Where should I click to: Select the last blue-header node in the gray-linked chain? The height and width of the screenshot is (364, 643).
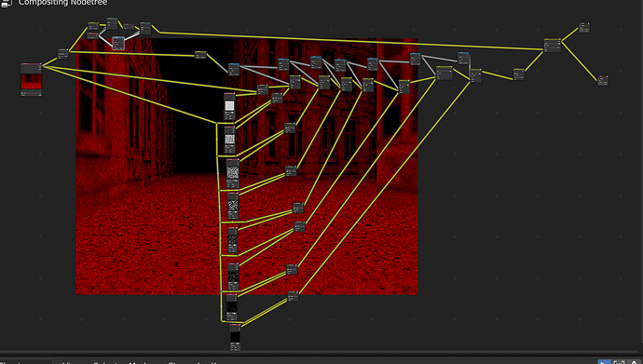(x=463, y=58)
